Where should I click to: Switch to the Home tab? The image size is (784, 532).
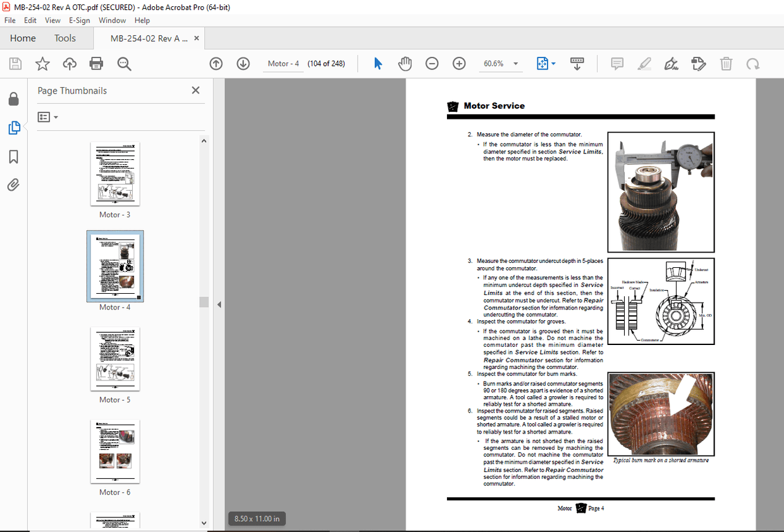pyautogui.click(x=23, y=38)
